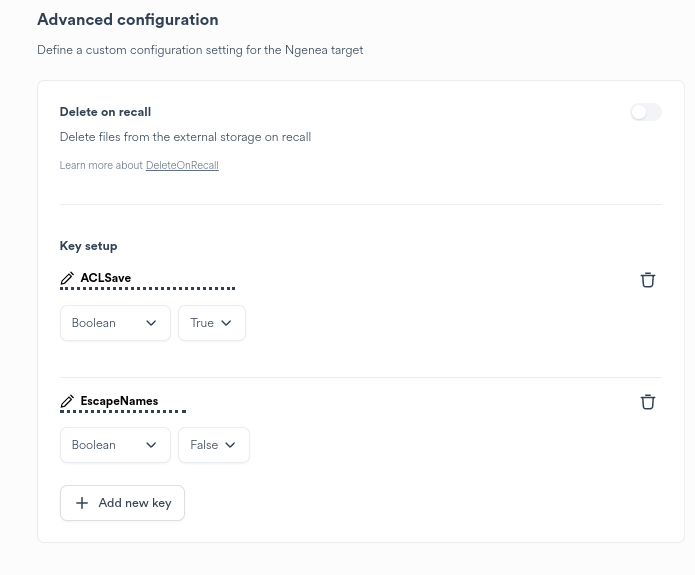Click the chevron arrow on ACLSave's Boolean dropdown

[x=151, y=323]
